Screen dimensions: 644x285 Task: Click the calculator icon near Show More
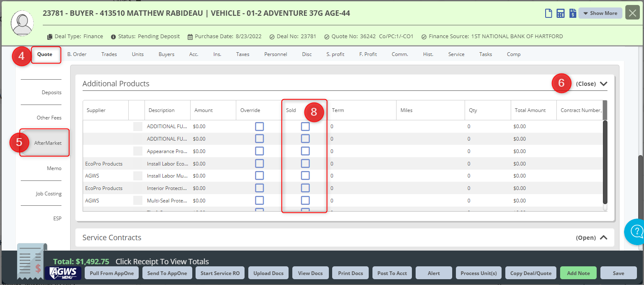click(x=561, y=13)
